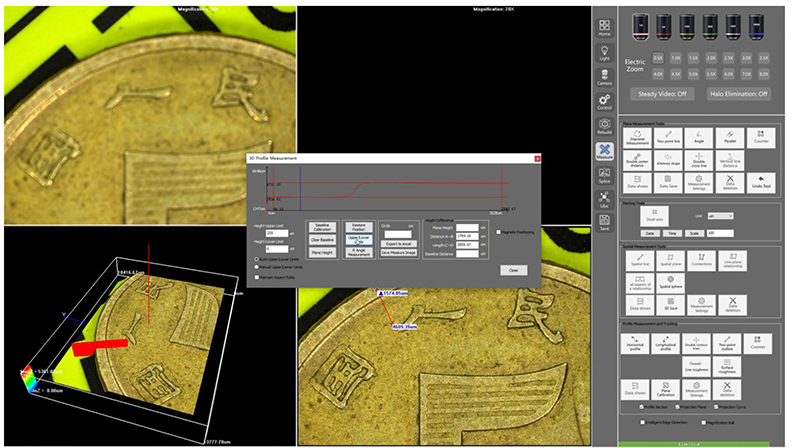Click the Date marking button
800x448 pixels.
click(x=650, y=233)
